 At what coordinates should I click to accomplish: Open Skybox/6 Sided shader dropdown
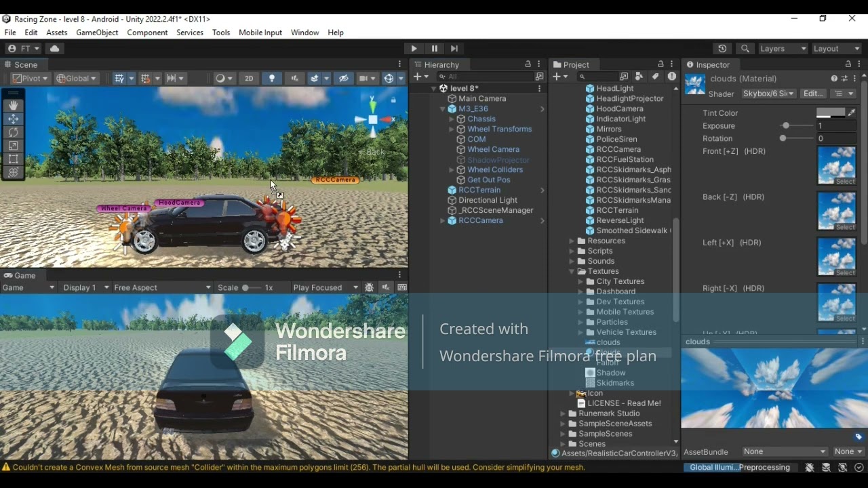(768, 94)
